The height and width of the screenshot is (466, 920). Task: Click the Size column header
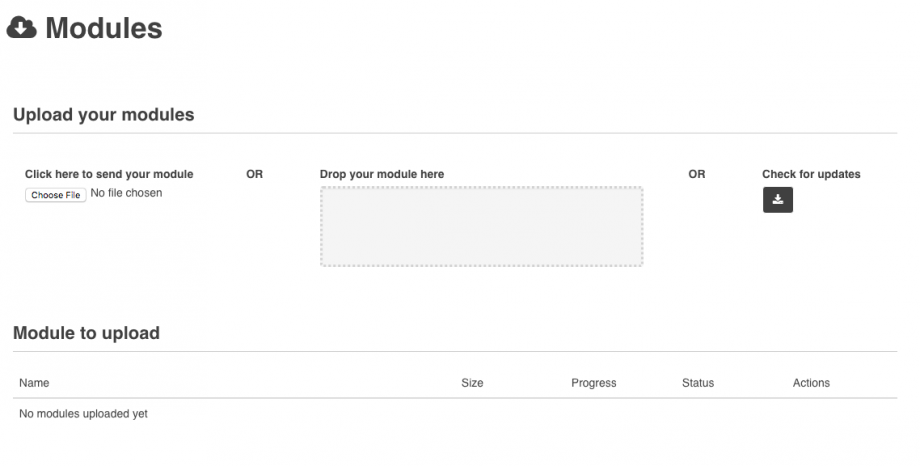472,383
